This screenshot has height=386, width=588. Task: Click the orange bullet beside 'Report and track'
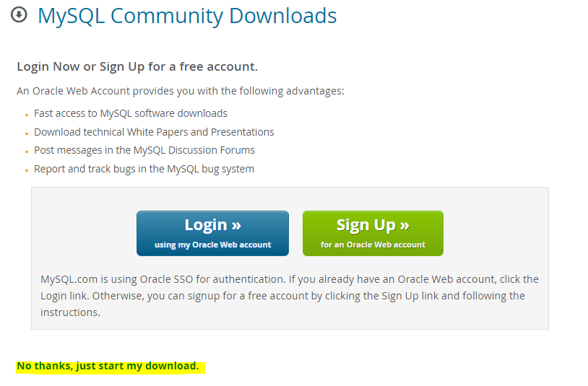click(x=27, y=170)
